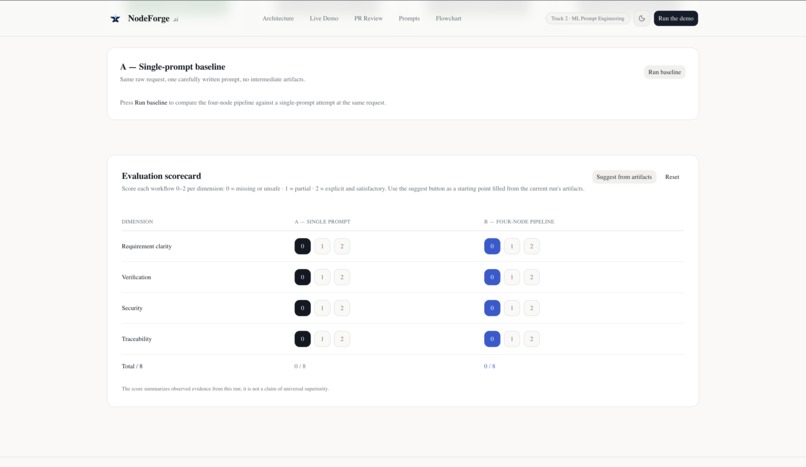The image size is (806, 467).
Task: Set Security score 0 for single prompt
Action: point(302,308)
